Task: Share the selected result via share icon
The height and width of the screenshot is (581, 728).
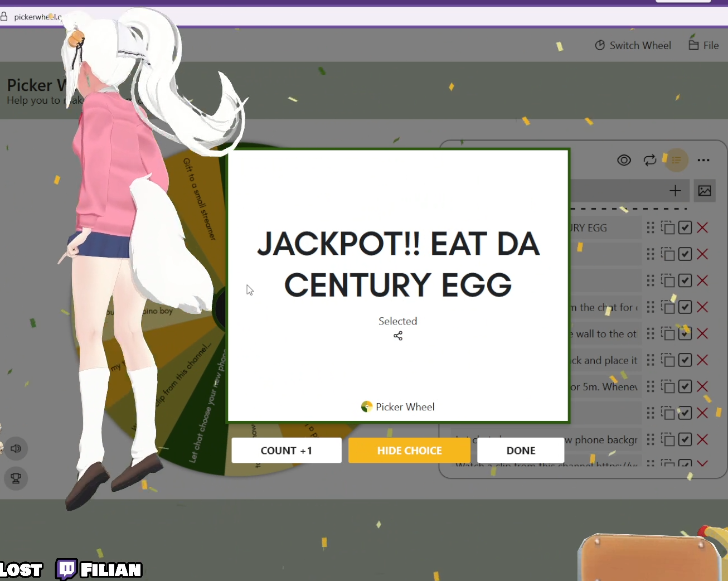Action: 398,336
